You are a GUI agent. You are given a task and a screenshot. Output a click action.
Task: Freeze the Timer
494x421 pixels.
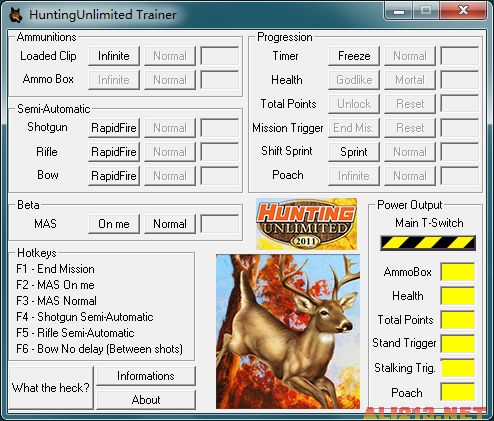coord(354,56)
